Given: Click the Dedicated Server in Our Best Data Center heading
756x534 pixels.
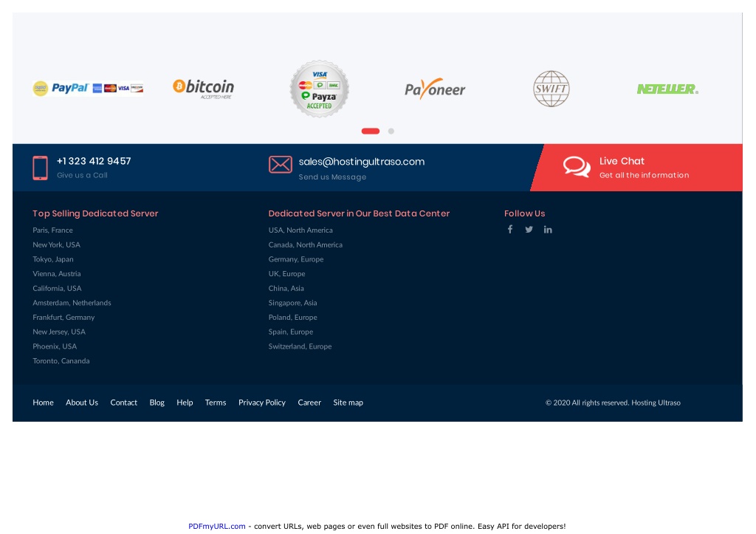Looking at the screenshot, I should click(360, 213).
